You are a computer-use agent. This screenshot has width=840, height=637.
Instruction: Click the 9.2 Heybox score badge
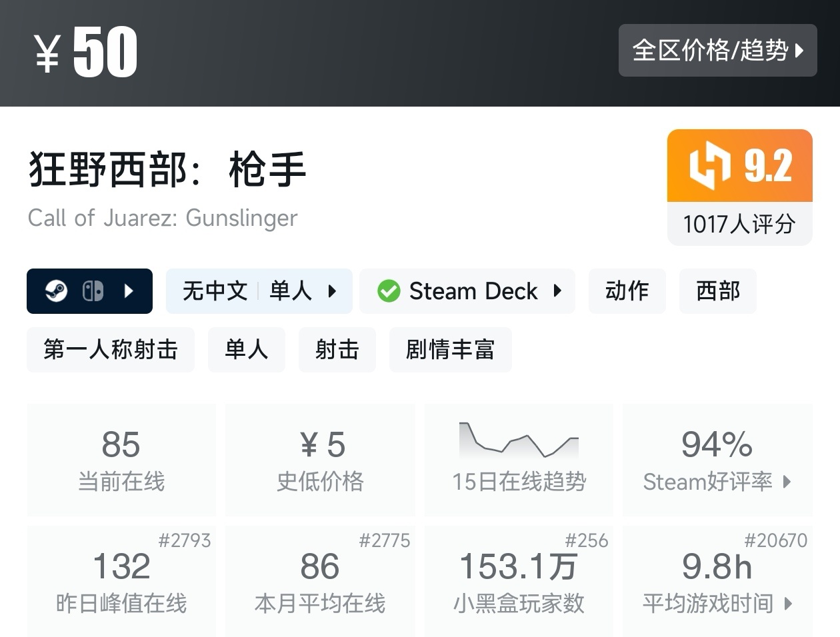pyautogui.click(x=740, y=165)
